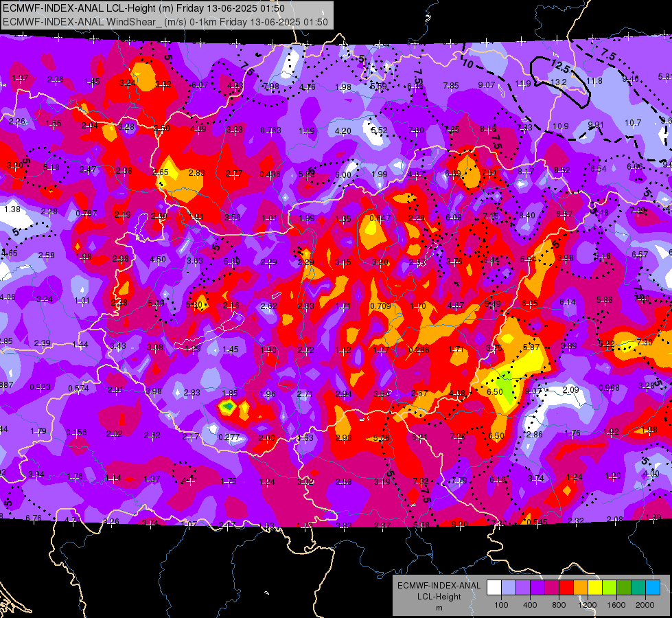
Task: Select the dark green legend swatch
Action: click(x=624, y=588)
